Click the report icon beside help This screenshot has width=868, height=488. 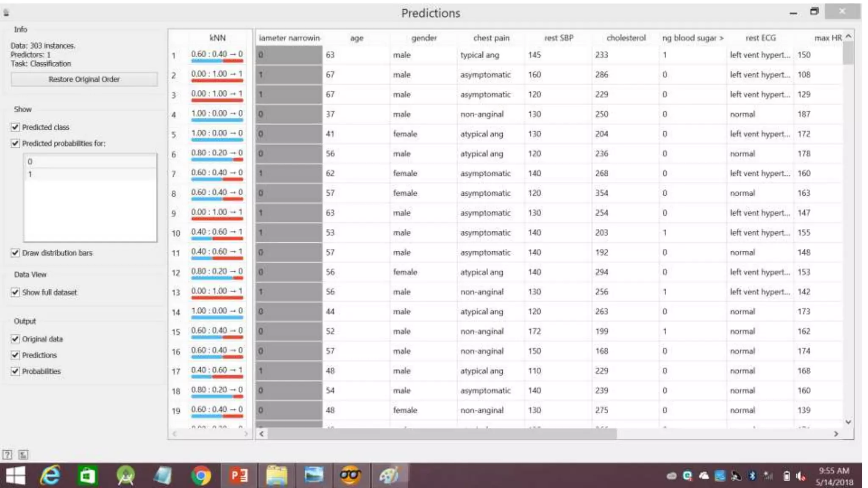pyautogui.click(x=23, y=455)
